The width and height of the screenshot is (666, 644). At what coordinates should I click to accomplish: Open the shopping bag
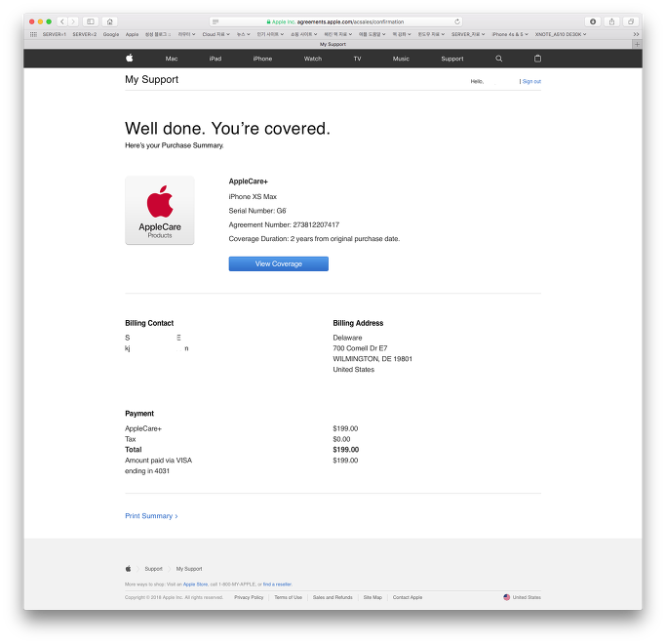(x=537, y=59)
